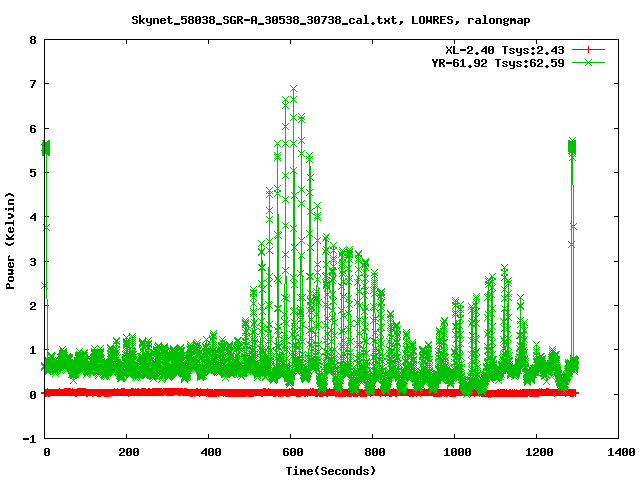Click the green secondary peak near 1120 seconds
Viewport: 640px width, 480px height.
tap(504, 268)
